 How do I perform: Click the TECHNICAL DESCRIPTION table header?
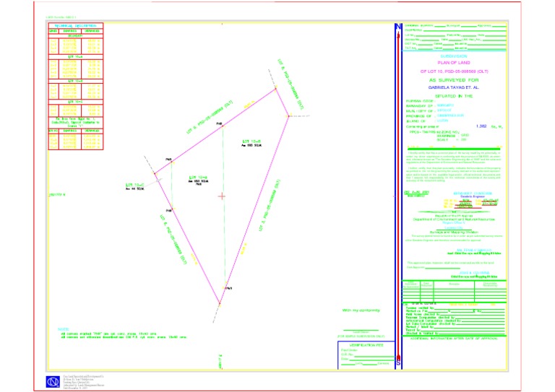click(75, 26)
